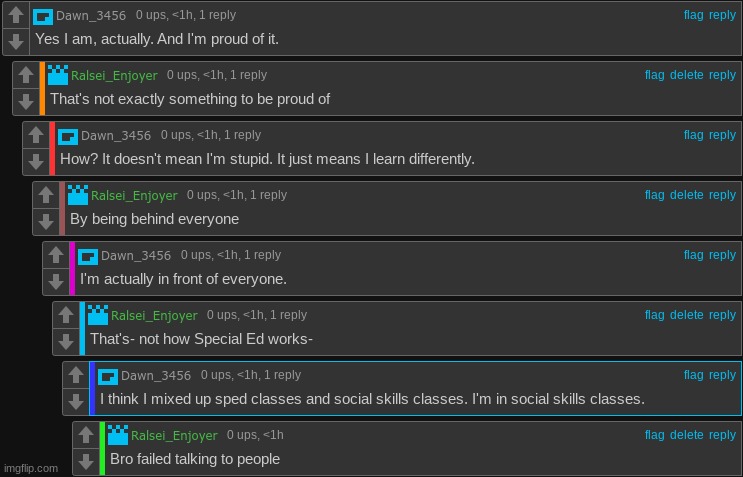Flag the "Yes I am, actually" comment
The image size is (743, 477).
(x=693, y=15)
